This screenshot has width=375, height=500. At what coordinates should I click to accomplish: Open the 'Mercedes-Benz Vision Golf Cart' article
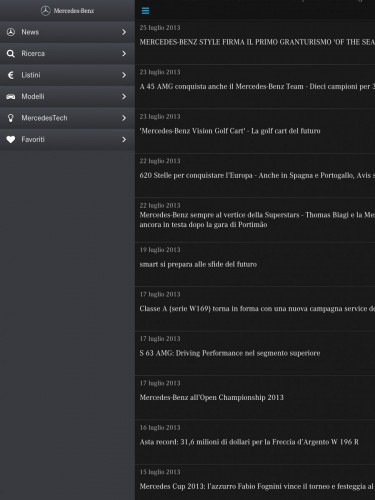coord(255,131)
